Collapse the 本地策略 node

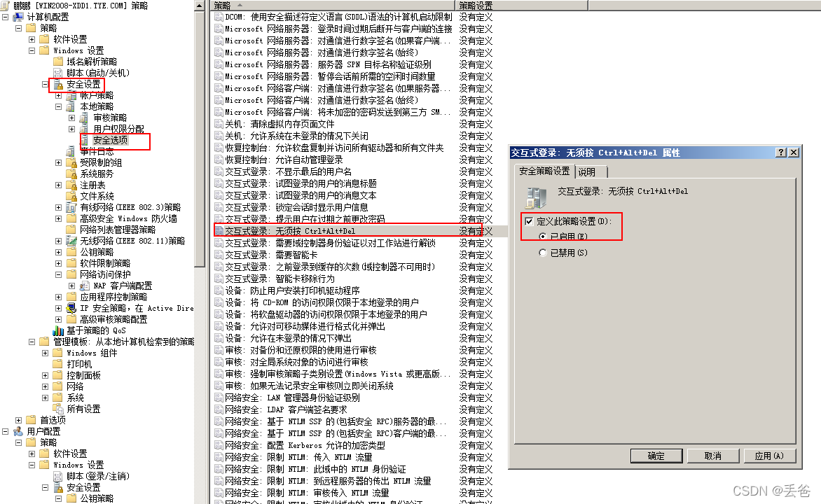[x=59, y=107]
